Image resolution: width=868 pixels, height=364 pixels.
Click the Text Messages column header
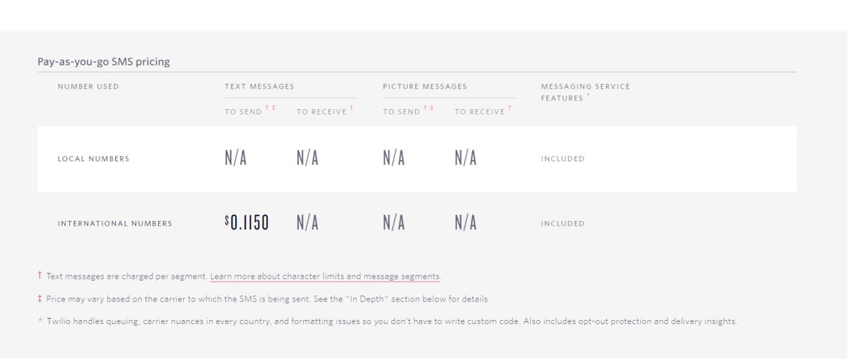pos(260,87)
